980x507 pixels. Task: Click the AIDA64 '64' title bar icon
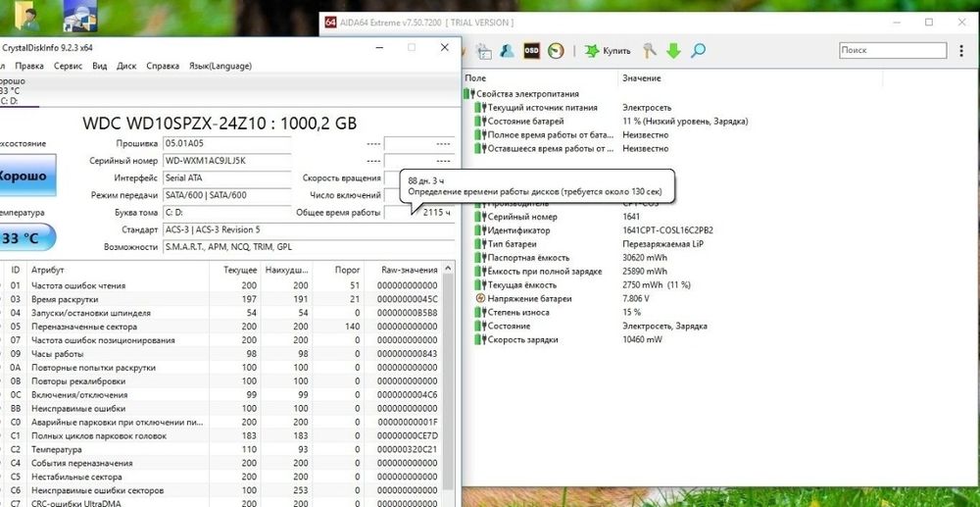click(331, 23)
